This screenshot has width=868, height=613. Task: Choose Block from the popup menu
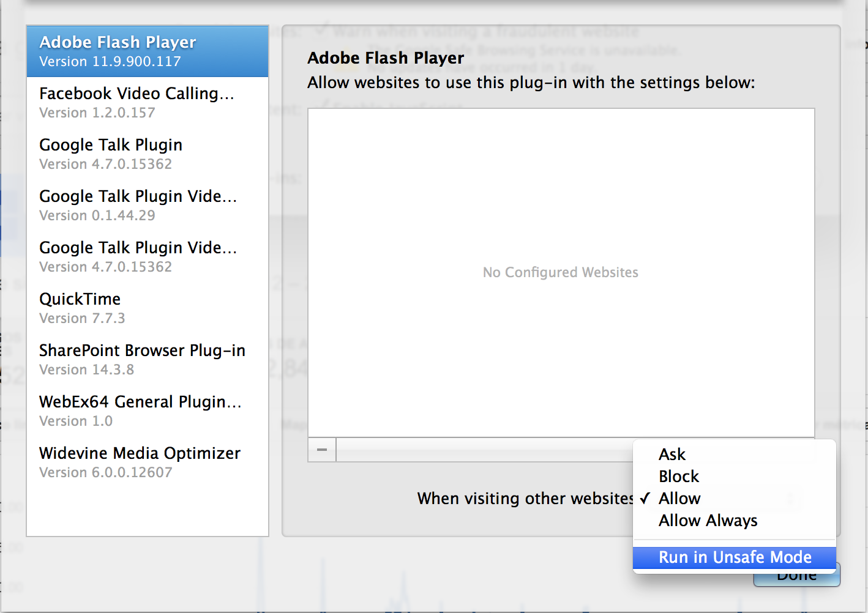point(679,477)
